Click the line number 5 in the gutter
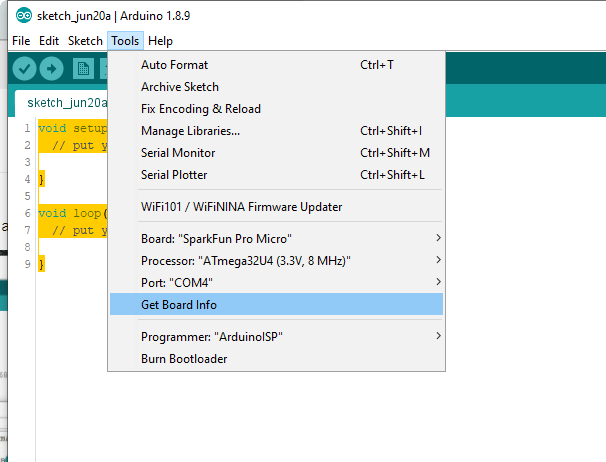This screenshot has width=606, height=462. [x=27, y=196]
